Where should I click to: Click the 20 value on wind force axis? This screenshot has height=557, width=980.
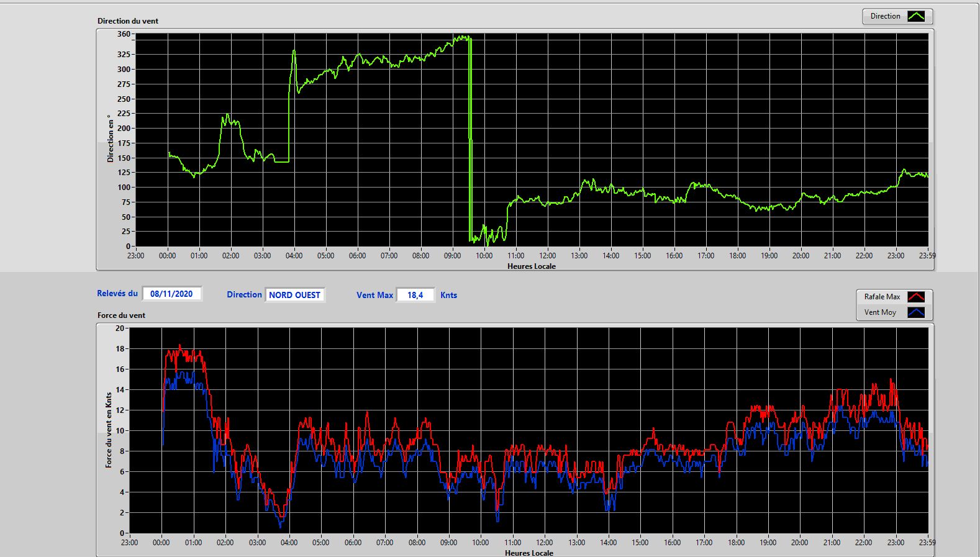(x=120, y=328)
